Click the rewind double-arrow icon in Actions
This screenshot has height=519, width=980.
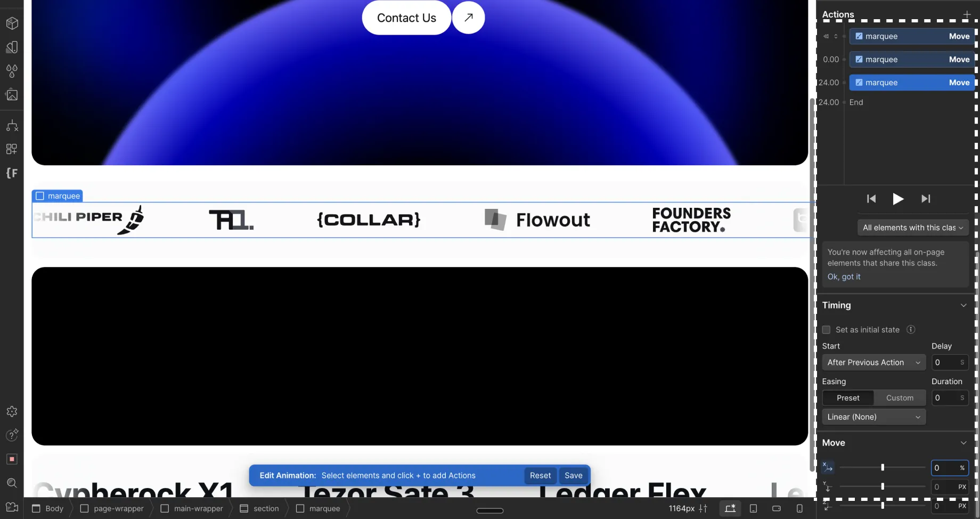point(826,36)
